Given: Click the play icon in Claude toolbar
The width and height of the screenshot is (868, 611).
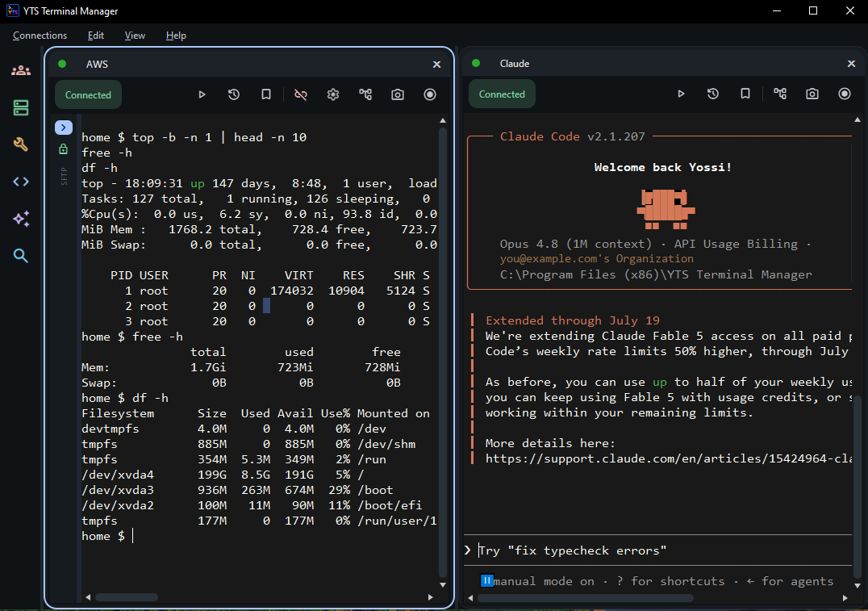Looking at the screenshot, I should point(682,94).
